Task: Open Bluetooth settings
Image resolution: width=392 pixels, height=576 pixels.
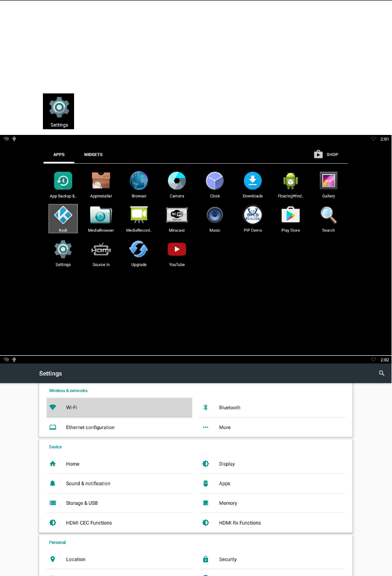Action: [x=272, y=408]
